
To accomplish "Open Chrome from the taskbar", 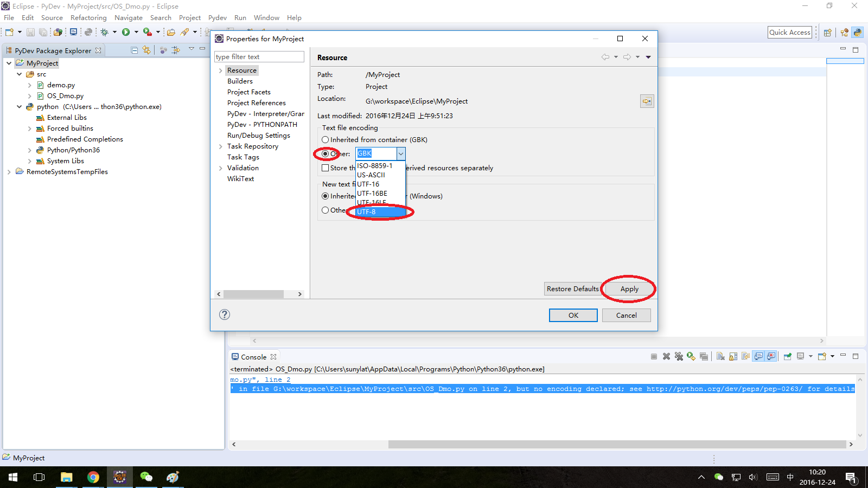I will (93, 477).
